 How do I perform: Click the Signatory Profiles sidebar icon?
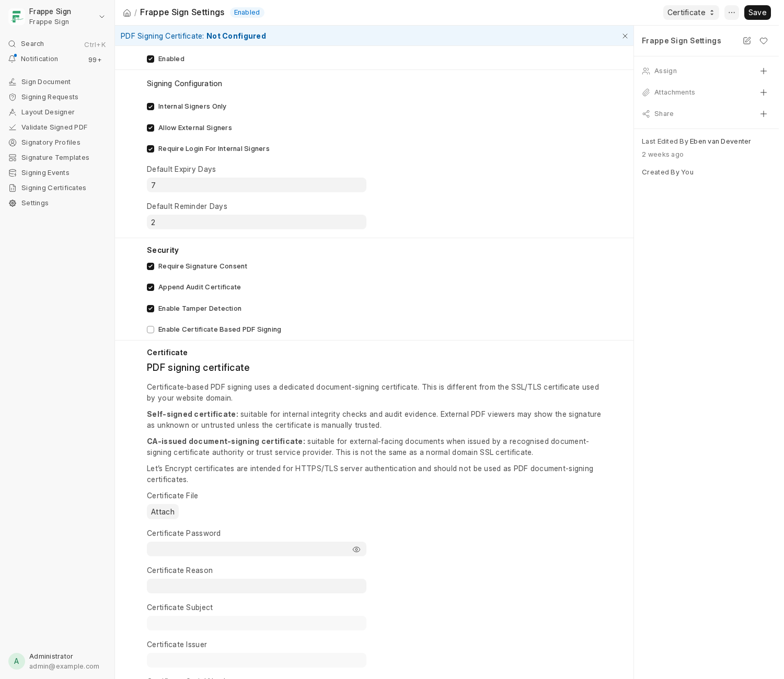tap(13, 143)
